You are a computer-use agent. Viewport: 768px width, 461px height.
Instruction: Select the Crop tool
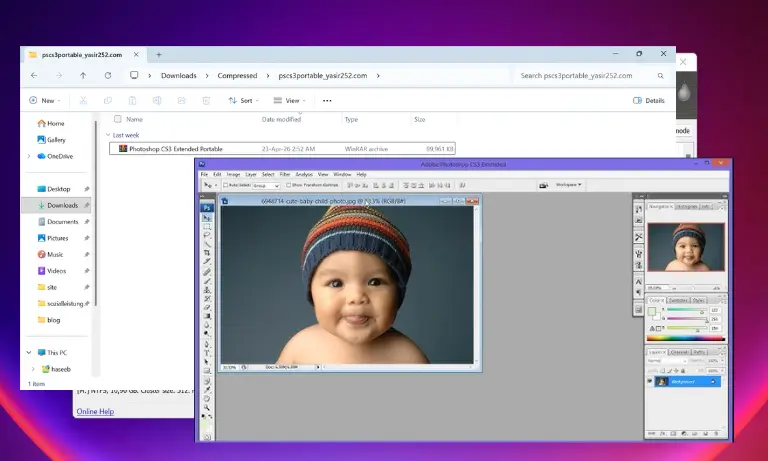pyautogui.click(x=207, y=252)
